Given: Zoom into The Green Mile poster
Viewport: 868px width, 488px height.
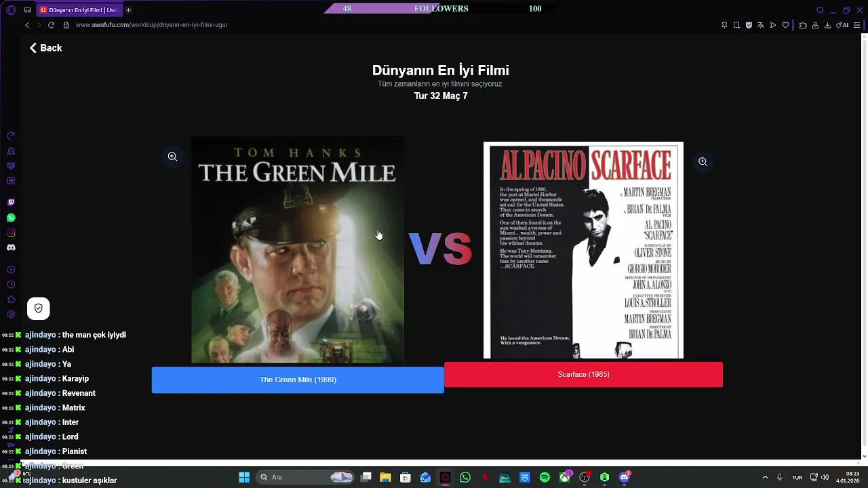Looking at the screenshot, I should tap(173, 157).
